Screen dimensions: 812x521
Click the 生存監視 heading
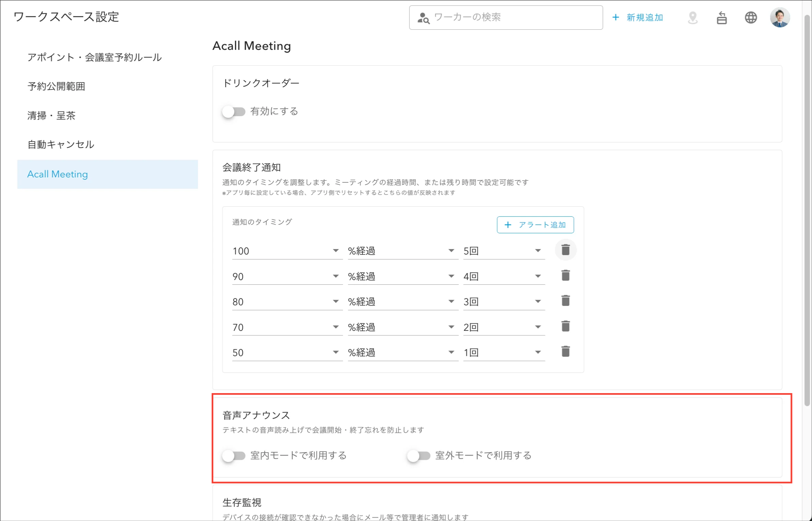tap(242, 502)
